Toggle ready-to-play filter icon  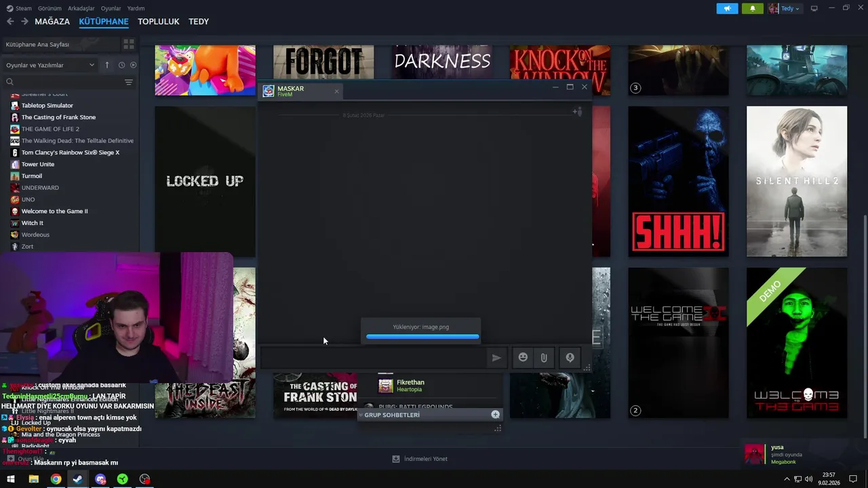[133, 65]
